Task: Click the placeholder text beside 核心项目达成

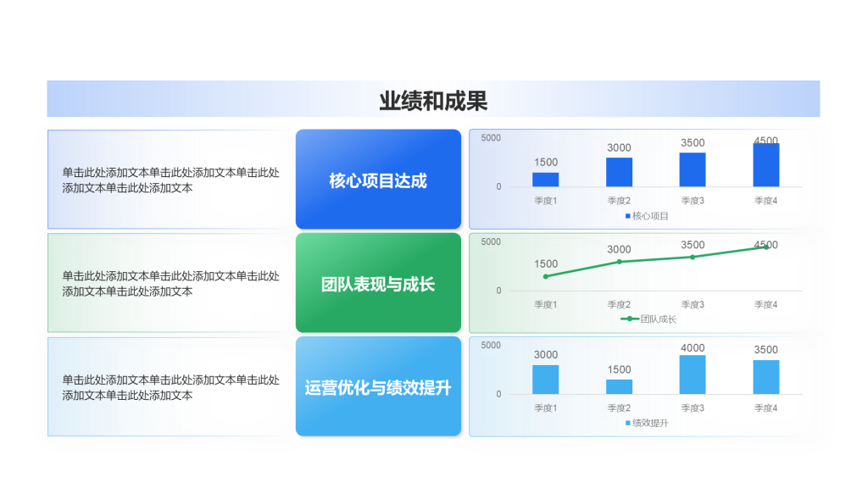Action: click(x=170, y=180)
